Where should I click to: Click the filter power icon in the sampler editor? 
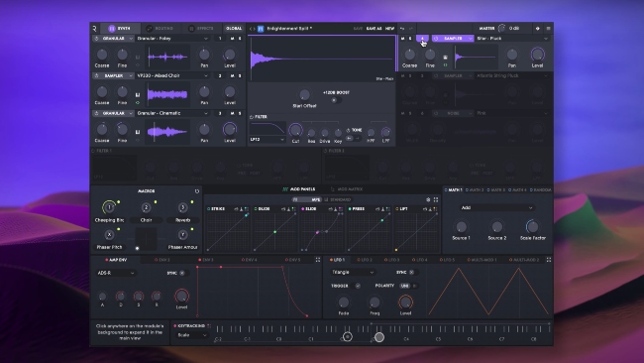(251, 117)
